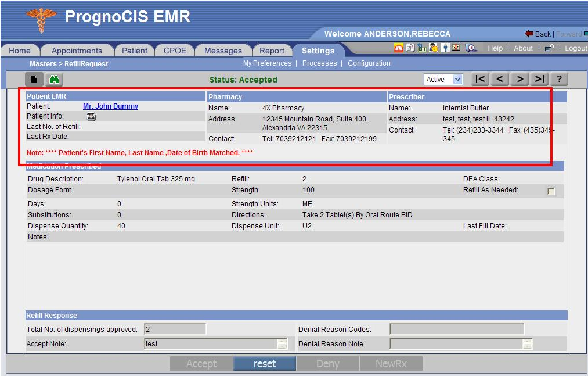Go to last record button
588x376 pixels.
point(540,79)
